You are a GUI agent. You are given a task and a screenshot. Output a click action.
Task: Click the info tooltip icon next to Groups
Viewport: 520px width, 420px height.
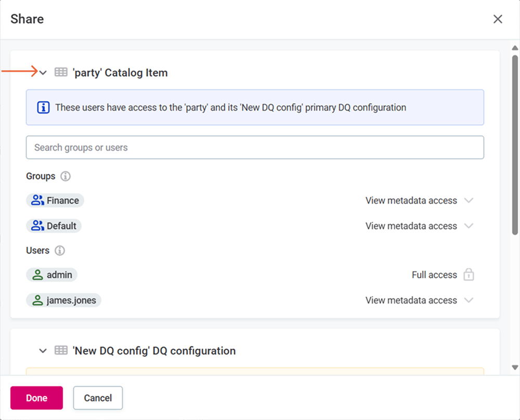[x=66, y=176]
